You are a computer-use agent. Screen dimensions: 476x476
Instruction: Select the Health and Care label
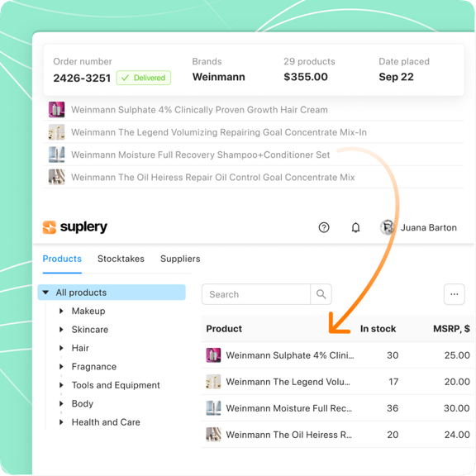106,422
